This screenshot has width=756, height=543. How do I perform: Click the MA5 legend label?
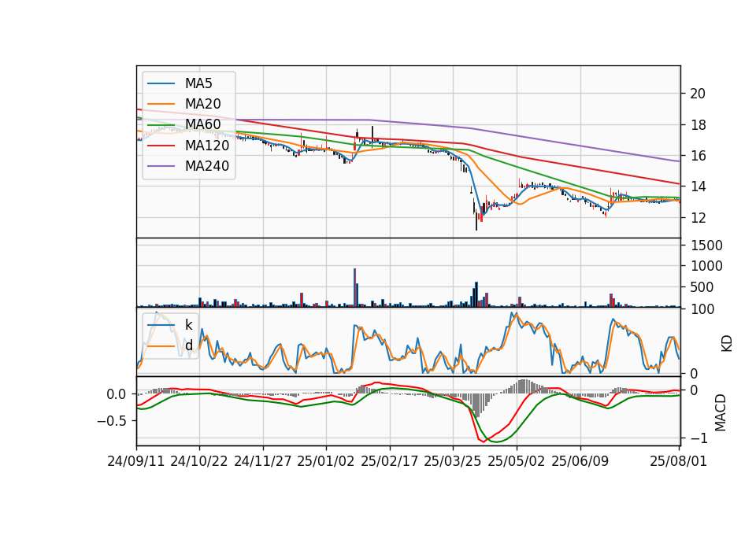point(198,83)
